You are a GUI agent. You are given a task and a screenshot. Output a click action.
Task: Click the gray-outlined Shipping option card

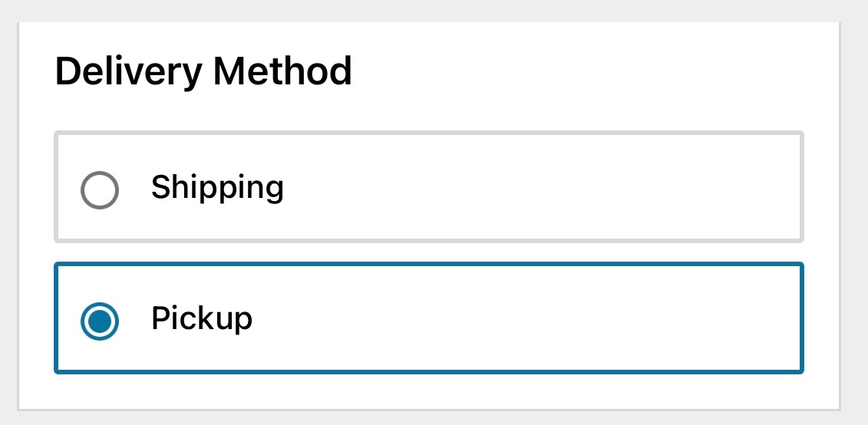coord(428,188)
